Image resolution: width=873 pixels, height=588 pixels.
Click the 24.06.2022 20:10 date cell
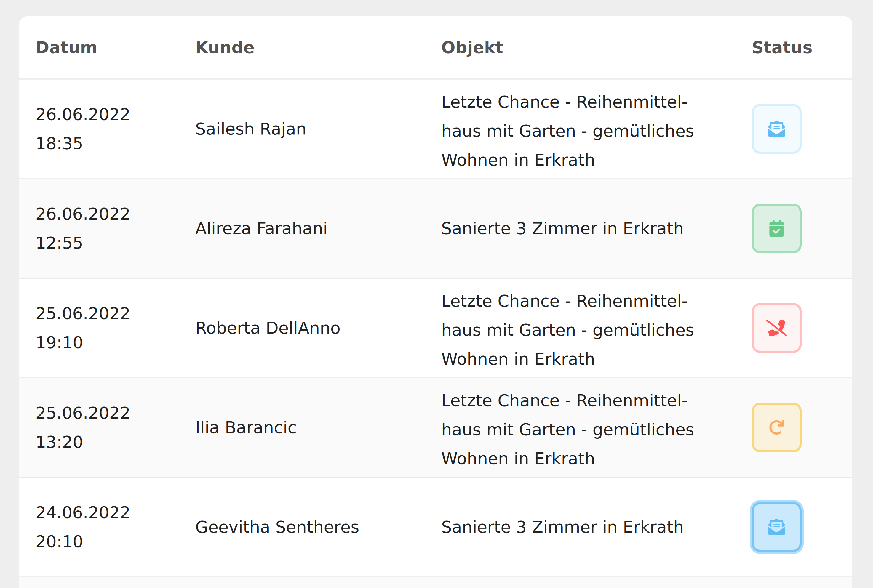pos(83,527)
